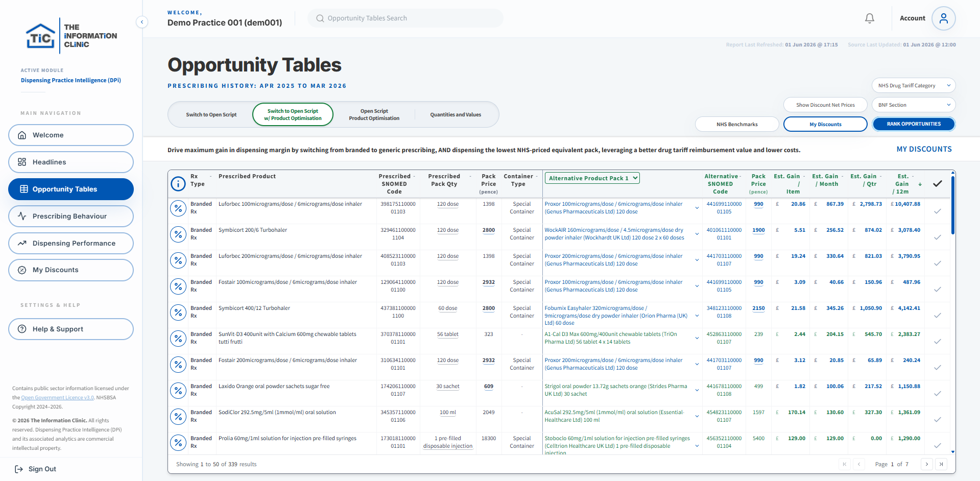Open BNF Section dropdown

(914, 105)
